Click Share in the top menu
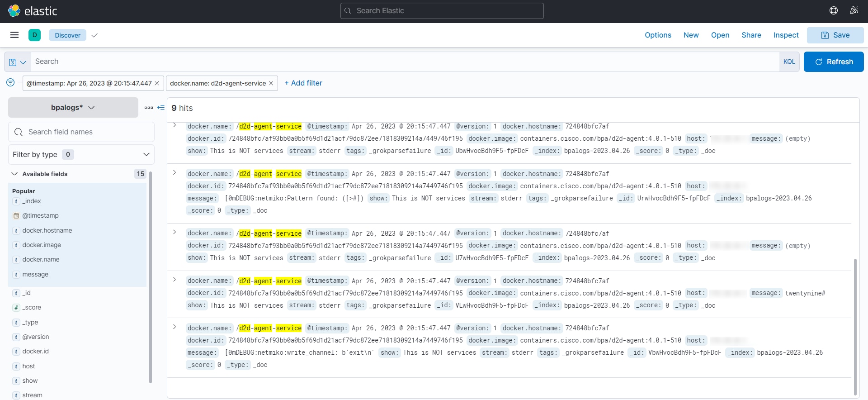Image resolution: width=868 pixels, height=400 pixels. click(751, 35)
